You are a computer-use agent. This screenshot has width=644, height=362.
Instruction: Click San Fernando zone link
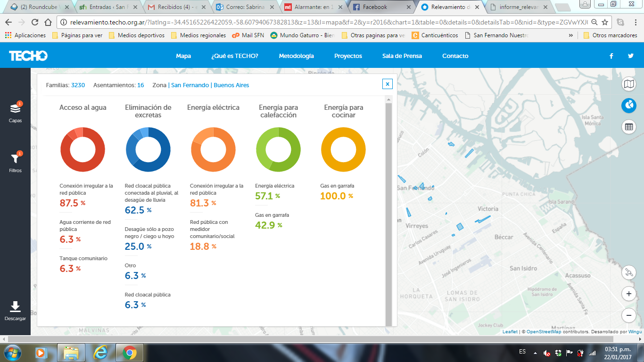click(x=190, y=85)
